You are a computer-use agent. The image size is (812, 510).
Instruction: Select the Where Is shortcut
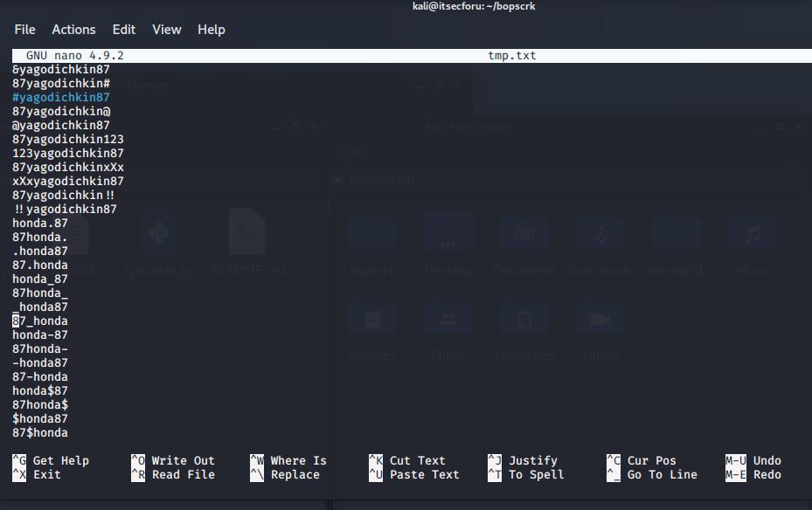click(298, 461)
